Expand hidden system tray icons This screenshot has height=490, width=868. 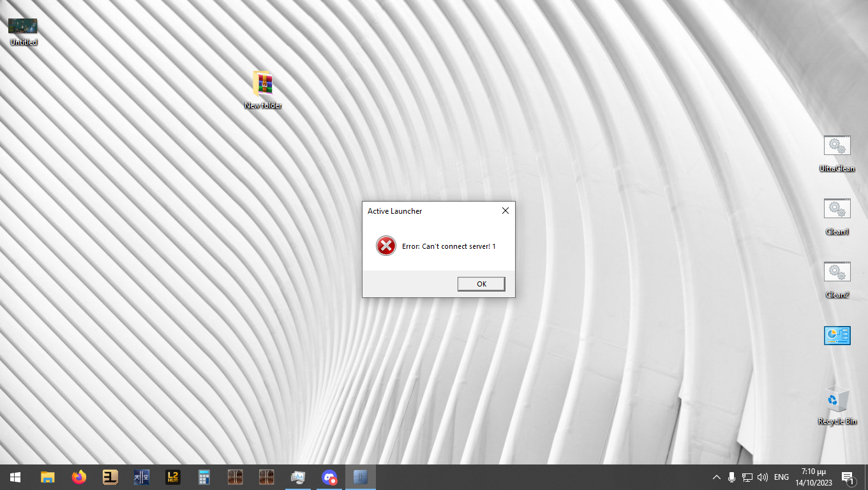pyautogui.click(x=716, y=477)
